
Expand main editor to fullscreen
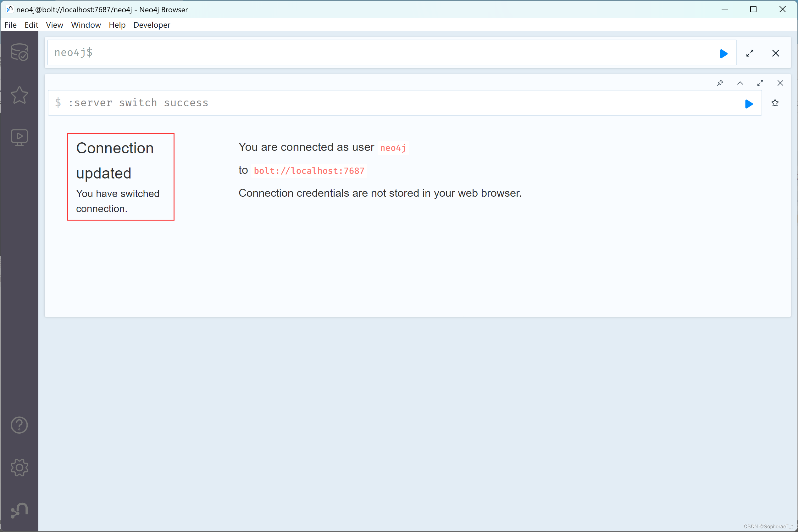click(750, 53)
